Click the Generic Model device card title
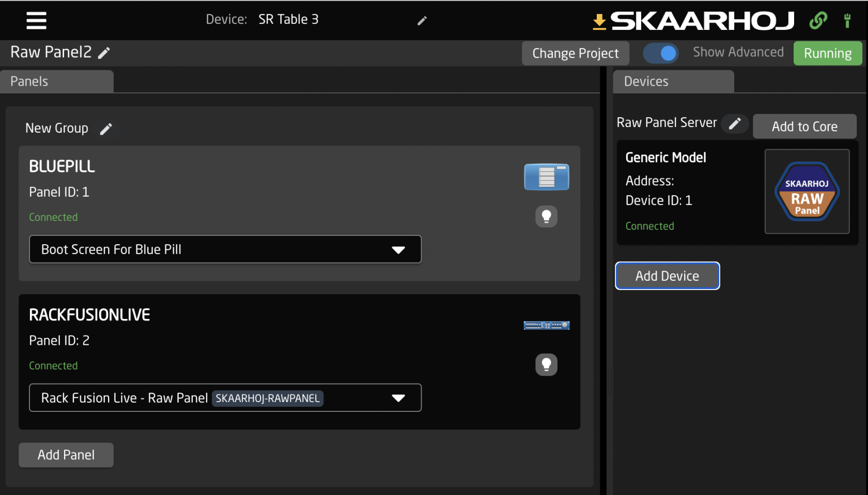This screenshot has height=495, width=868. (x=665, y=157)
